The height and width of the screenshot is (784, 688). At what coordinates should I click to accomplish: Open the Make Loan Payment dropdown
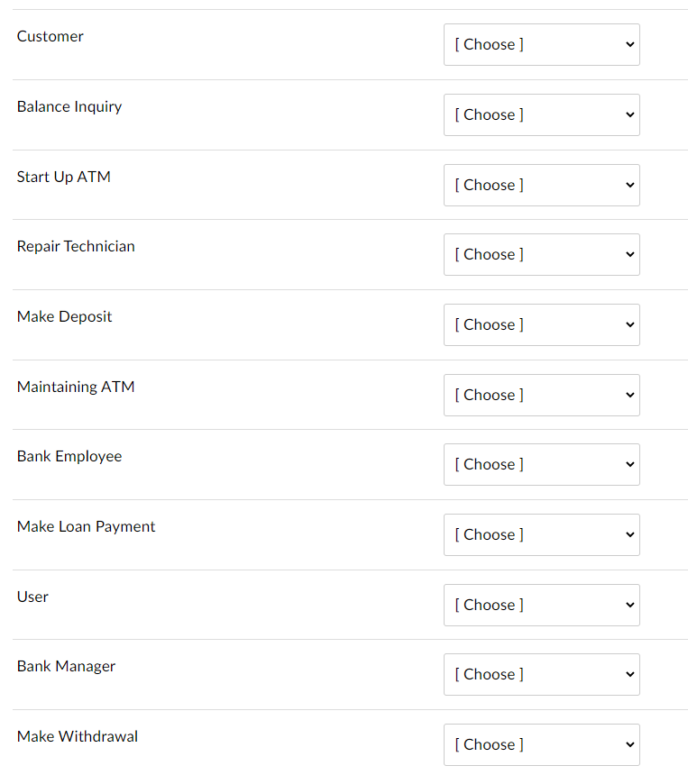[541, 535]
